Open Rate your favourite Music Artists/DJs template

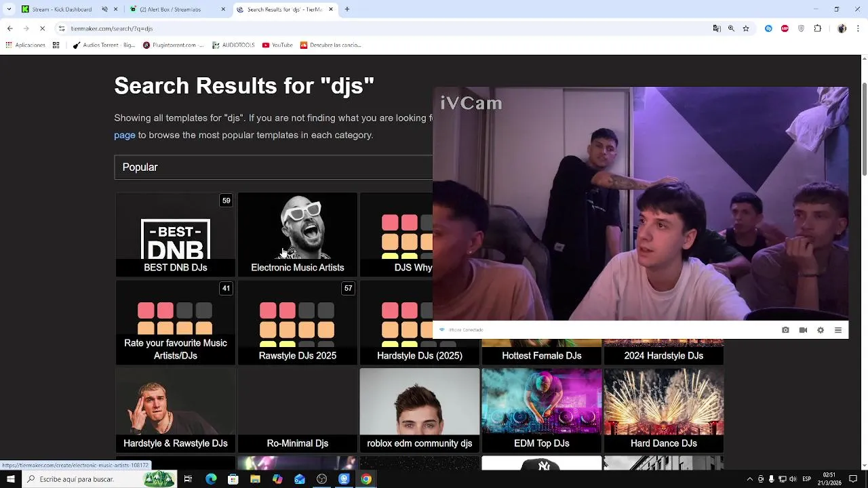(x=176, y=323)
